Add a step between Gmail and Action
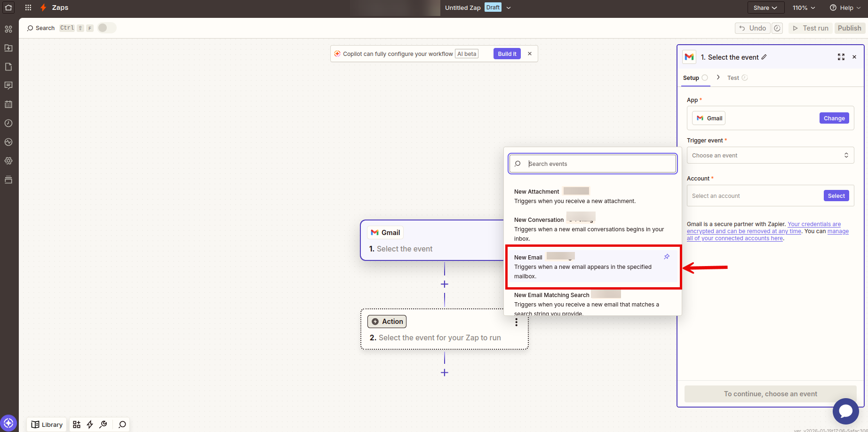This screenshot has height=432, width=868. tap(445, 284)
